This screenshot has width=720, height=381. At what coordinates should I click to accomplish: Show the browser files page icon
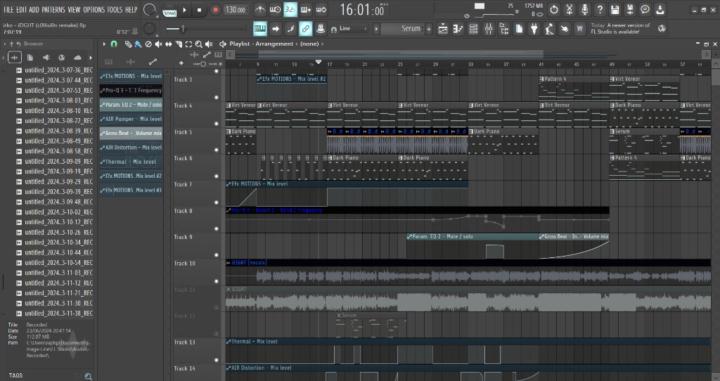(30, 58)
